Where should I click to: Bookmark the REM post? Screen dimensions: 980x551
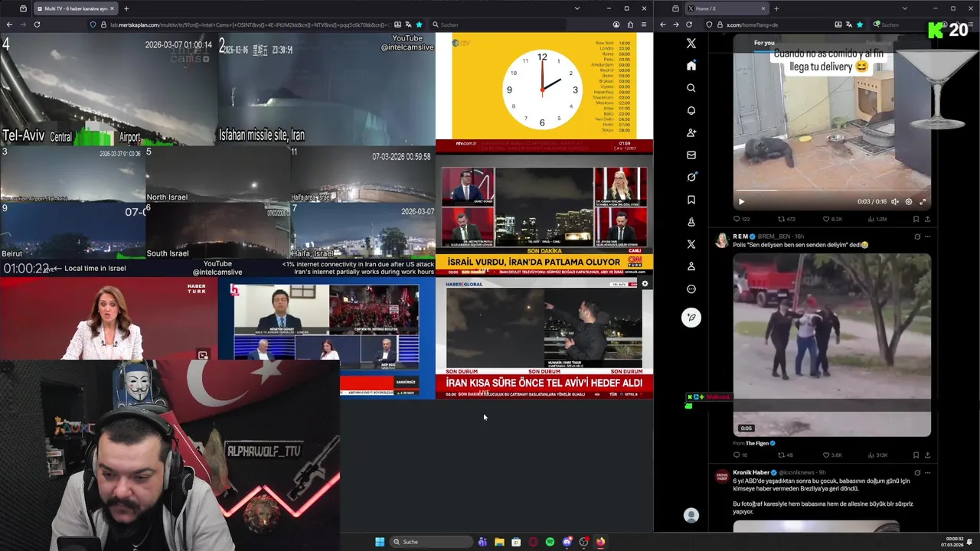(916, 455)
